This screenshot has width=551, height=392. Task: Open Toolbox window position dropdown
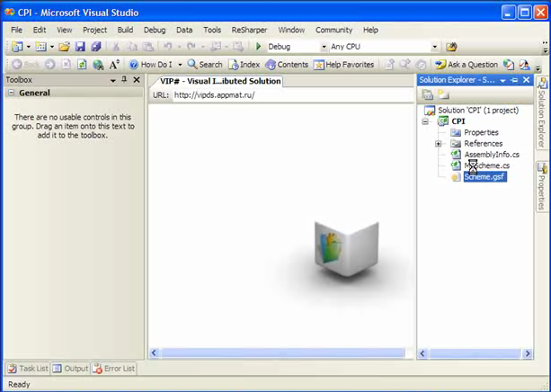pos(112,80)
